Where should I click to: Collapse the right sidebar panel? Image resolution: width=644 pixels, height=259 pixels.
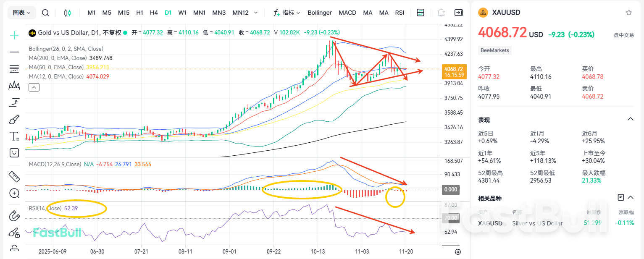click(459, 13)
